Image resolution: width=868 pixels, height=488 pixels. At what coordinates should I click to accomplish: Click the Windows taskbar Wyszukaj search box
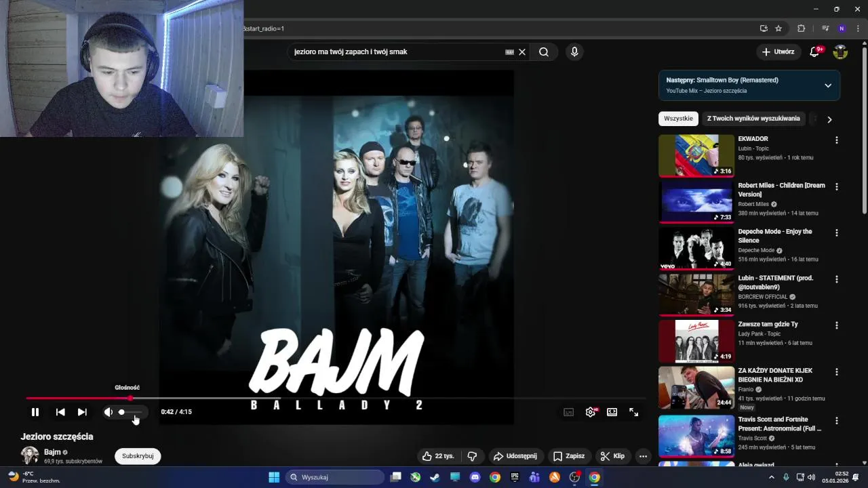[x=335, y=477]
